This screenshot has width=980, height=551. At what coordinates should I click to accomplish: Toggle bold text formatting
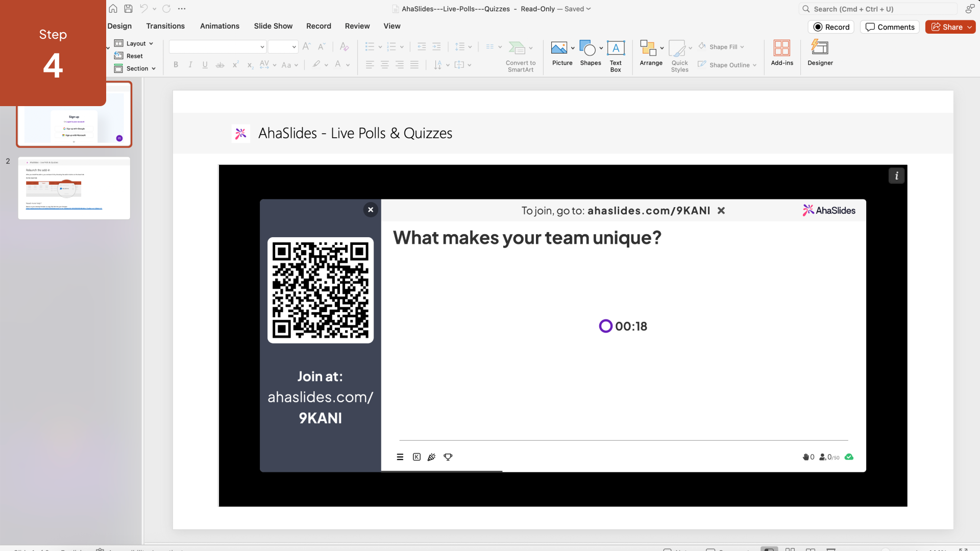[176, 65]
